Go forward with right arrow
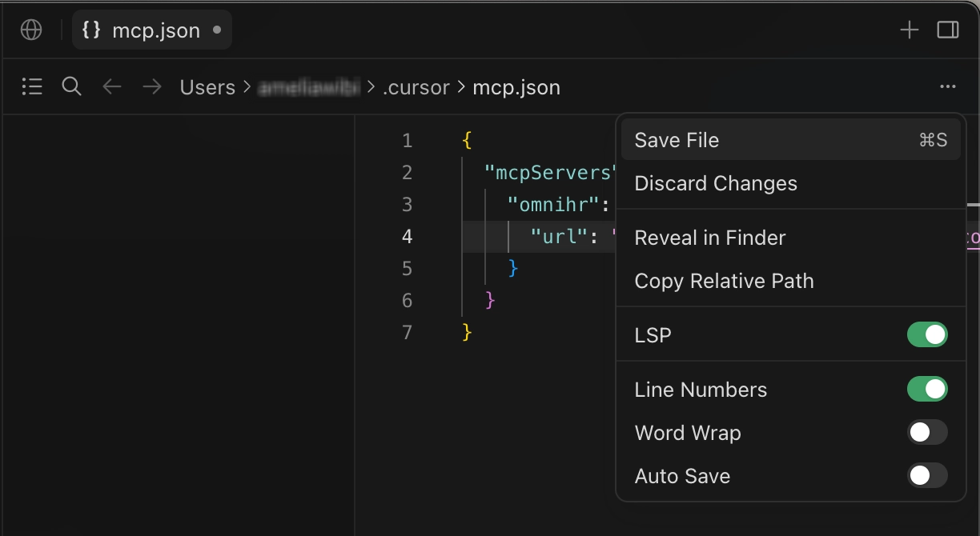This screenshot has height=536, width=980. (152, 86)
